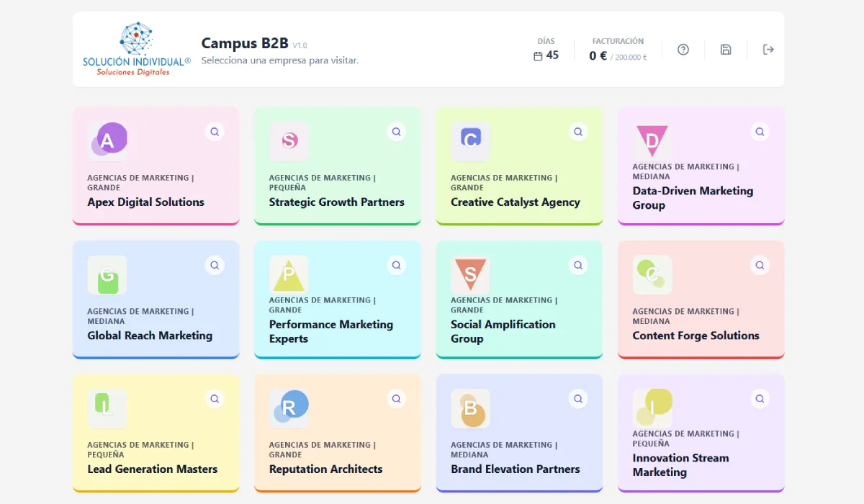Click the Apex Digital Solutions logo thumbnail
This screenshot has height=504, width=864.
[x=107, y=141]
